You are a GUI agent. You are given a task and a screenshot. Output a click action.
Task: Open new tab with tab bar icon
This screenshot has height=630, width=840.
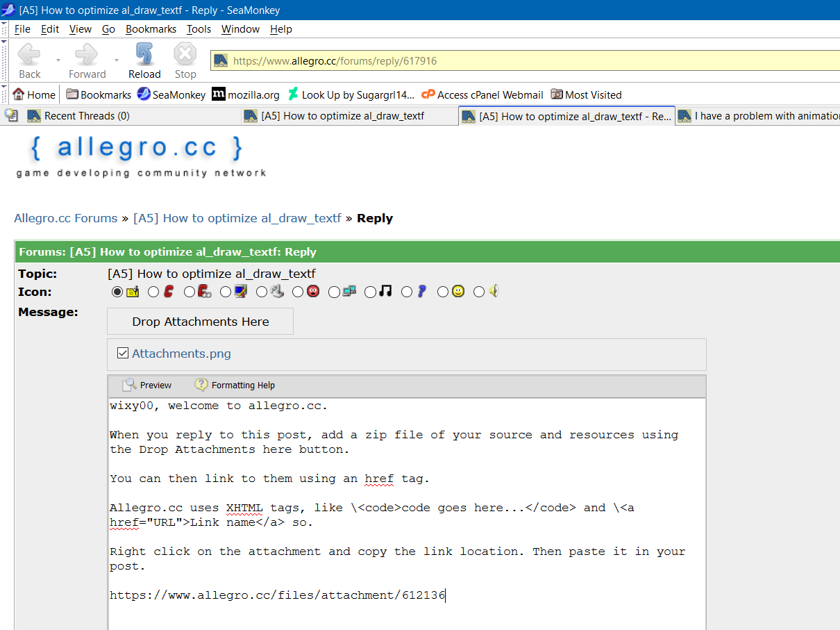11,115
